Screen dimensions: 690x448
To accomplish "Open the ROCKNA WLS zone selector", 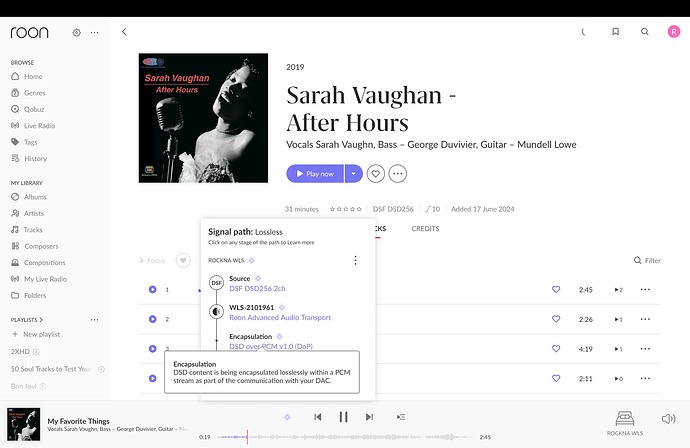I will click(625, 423).
